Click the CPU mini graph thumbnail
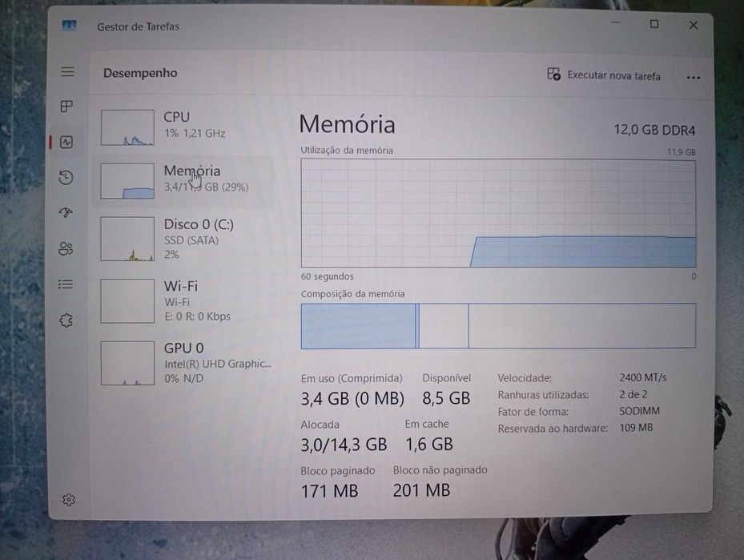The image size is (744, 560). coord(127,127)
